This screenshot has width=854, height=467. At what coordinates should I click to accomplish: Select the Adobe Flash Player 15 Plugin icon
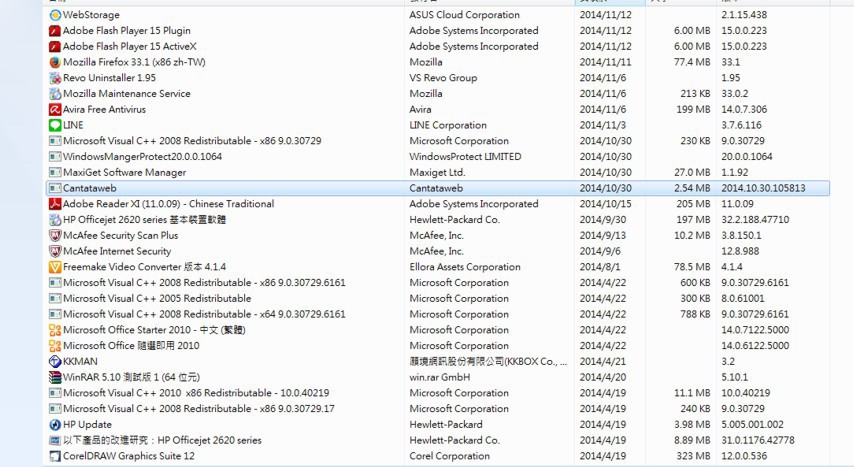(55, 31)
